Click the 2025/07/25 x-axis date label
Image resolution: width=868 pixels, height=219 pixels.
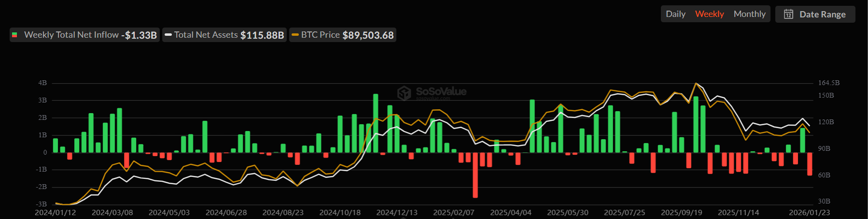point(624,212)
